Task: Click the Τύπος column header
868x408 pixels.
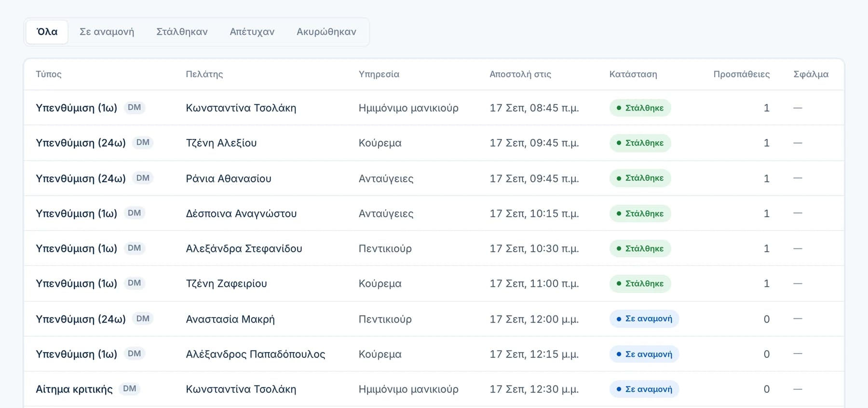Action: (49, 74)
